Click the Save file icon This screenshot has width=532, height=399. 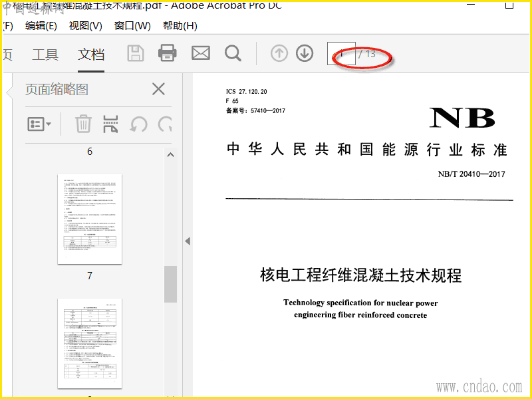pos(136,53)
